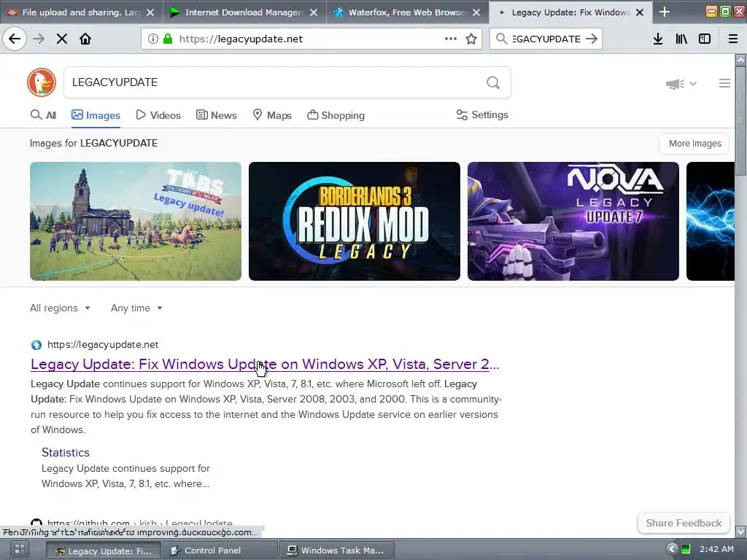Go back to the previous page
The height and width of the screenshot is (560, 747).
pos(15,39)
